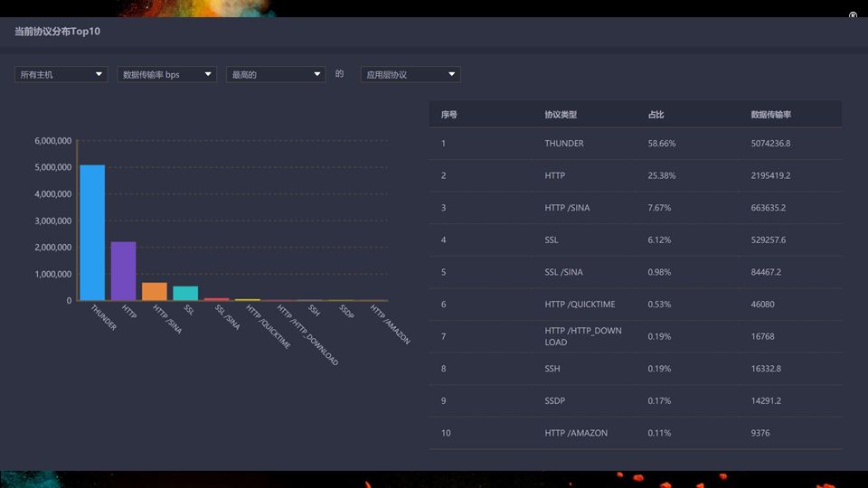Select the orange HTTP /SINA bar
Image resolution: width=868 pixels, height=488 pixels.
click(x=155, y=291)
